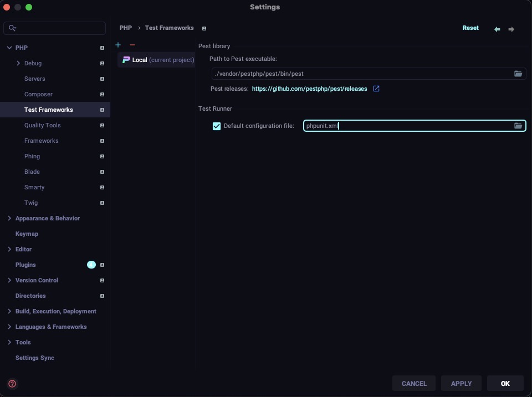The height and width of the screenshot is (397, 532).
Task: Click the CANCEL button
Action: [x=414, y=384]
